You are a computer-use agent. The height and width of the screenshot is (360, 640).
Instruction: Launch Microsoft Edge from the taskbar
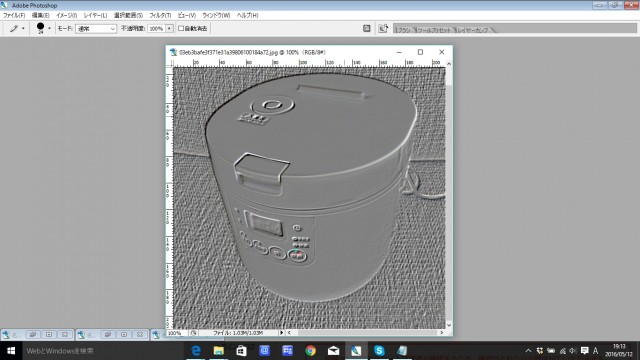coord(196,351)
